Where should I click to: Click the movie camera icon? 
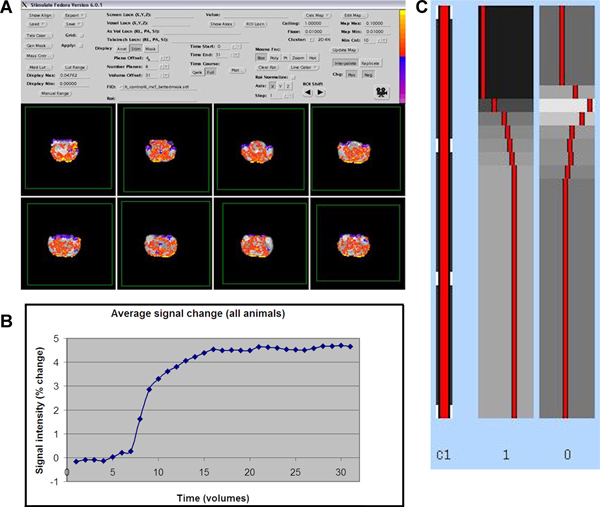click(x=381, y=91)
